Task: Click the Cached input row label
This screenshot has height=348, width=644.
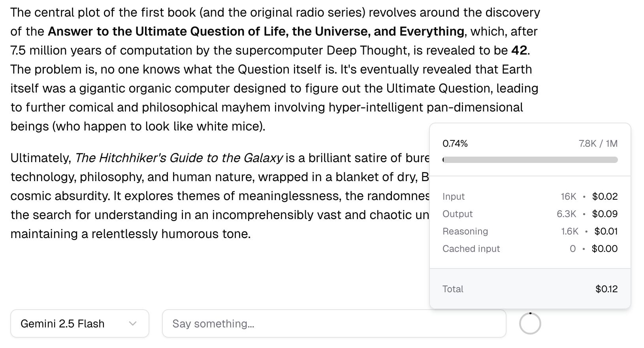Action: coord(471,249)
